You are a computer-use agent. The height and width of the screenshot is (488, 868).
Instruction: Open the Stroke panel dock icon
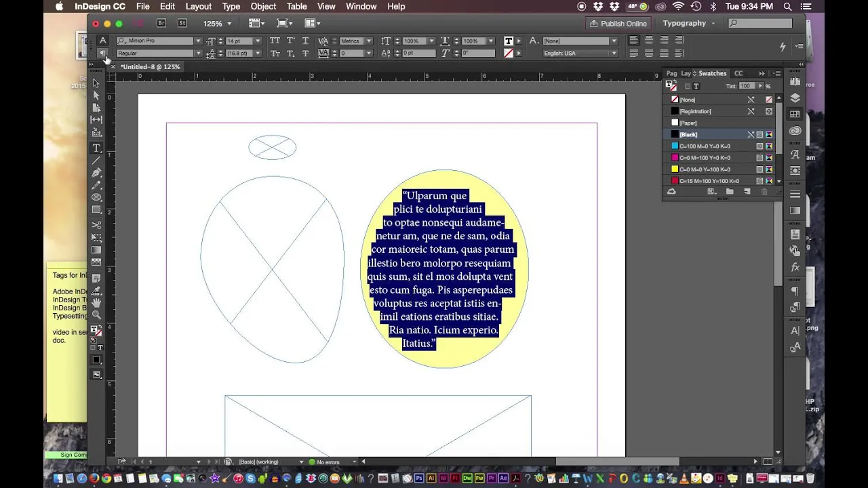point(795,194)
